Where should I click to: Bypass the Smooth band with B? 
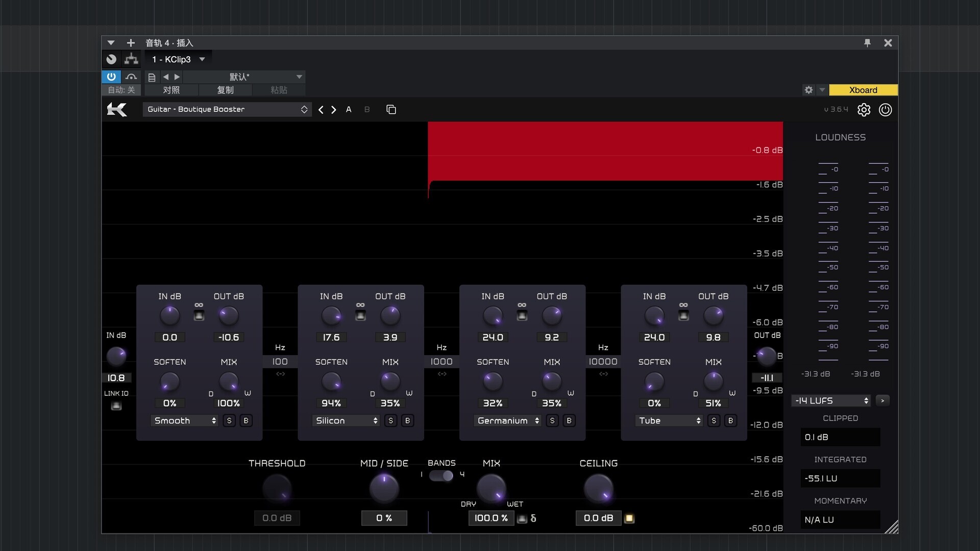point(246,420)
